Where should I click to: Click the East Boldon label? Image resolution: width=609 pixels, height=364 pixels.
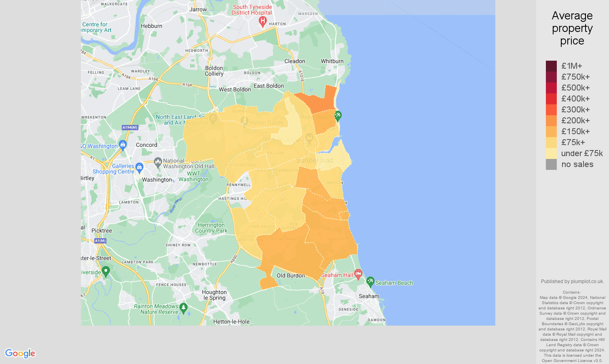[269, 86]
